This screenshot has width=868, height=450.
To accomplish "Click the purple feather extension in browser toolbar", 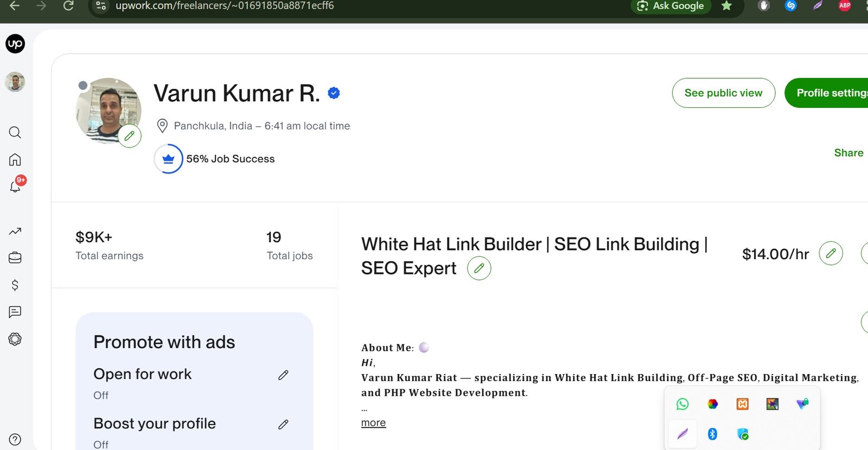I will [x=818, y=6].
